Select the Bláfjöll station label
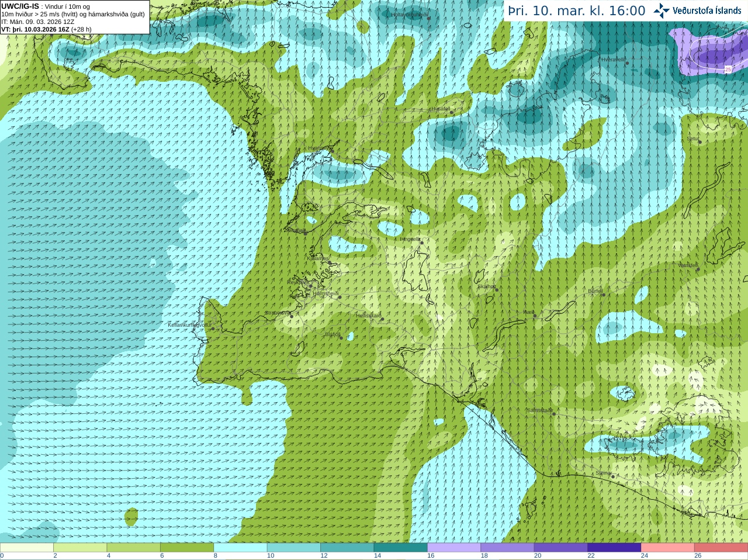 [x=333, y=334]
